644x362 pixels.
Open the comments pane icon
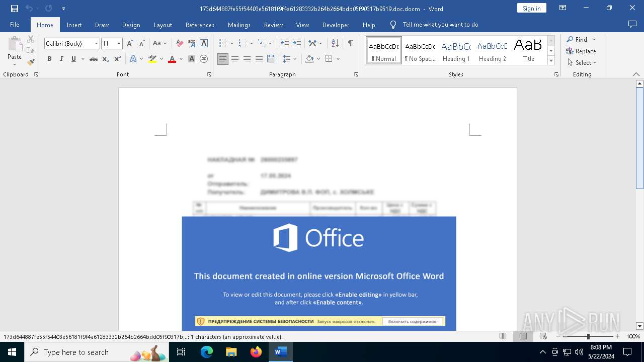pyautogui.click(x=632, y=24)
